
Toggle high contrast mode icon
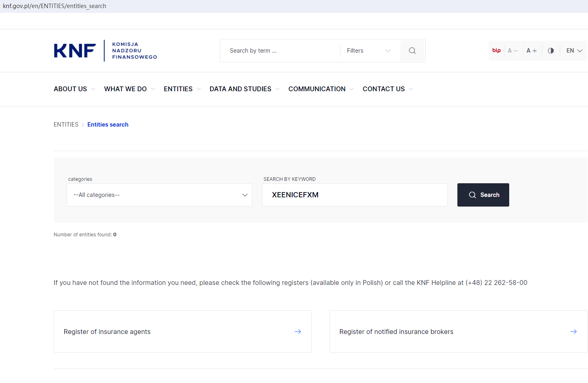(x=551, y=51)
